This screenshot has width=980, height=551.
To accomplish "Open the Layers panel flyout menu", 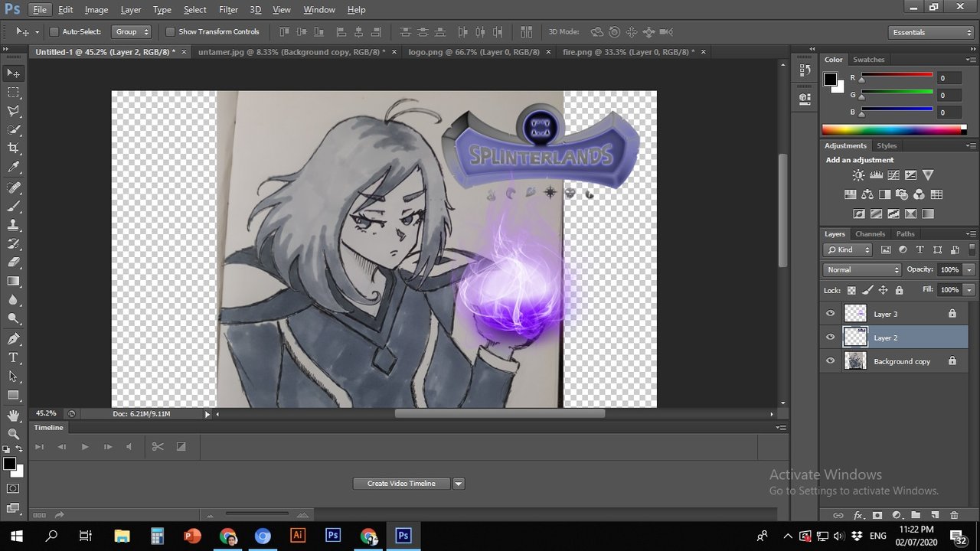I will point(971,234).
